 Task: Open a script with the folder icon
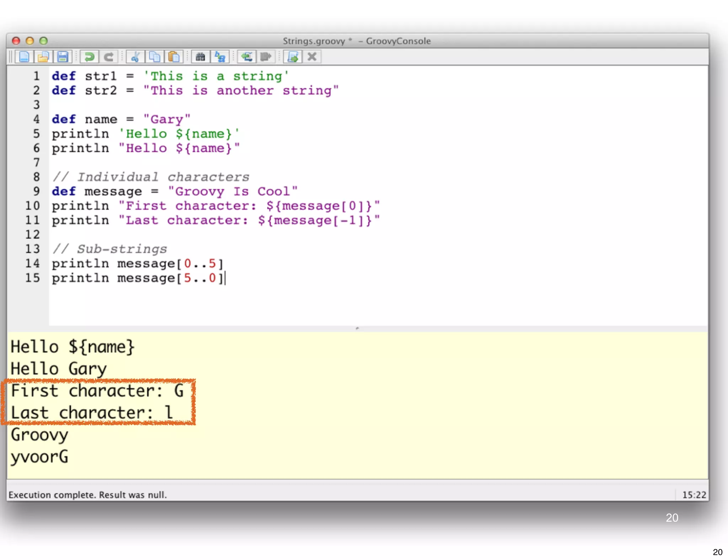(x=43, y=57)
